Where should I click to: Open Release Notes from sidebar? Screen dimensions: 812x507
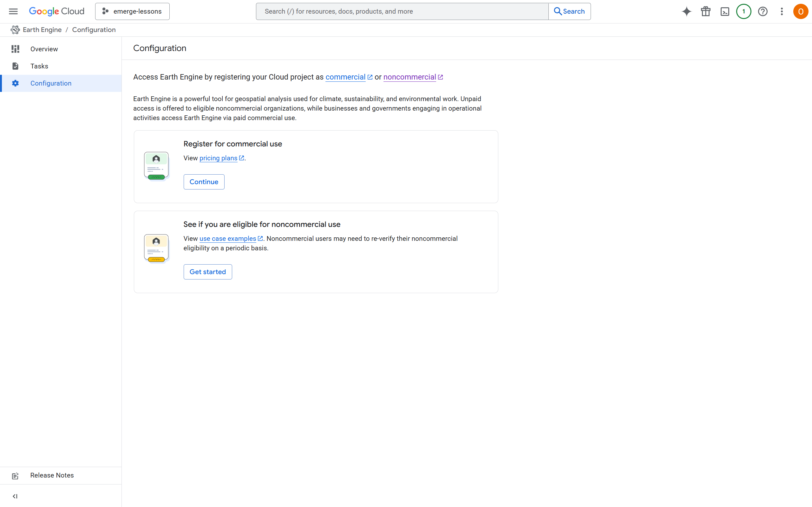[52, 475]
